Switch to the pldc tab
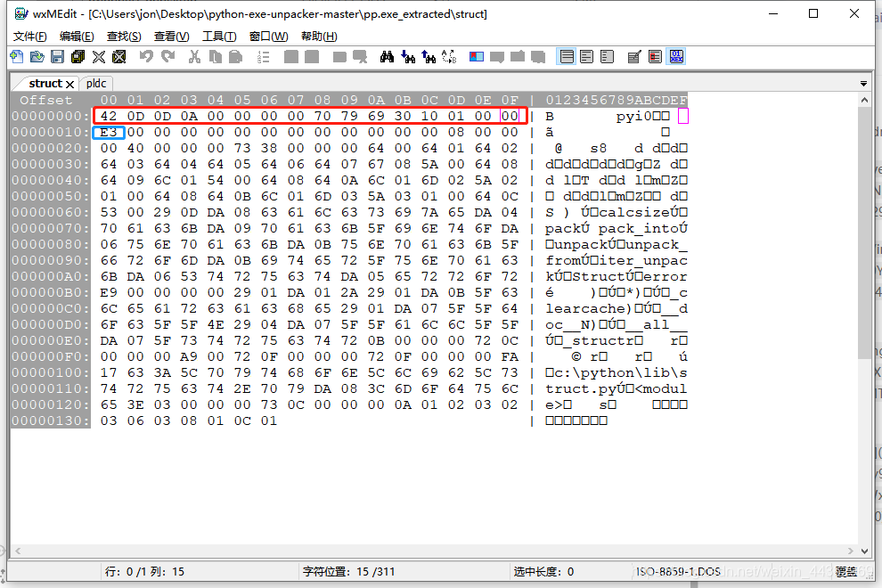The width and height of the screenshot is (882, 588). coord(96,83)
